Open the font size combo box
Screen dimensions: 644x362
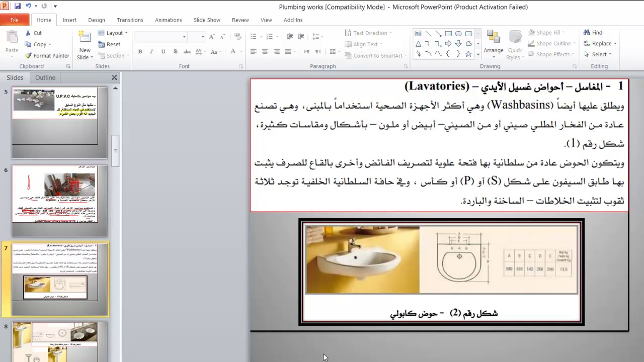196,37
